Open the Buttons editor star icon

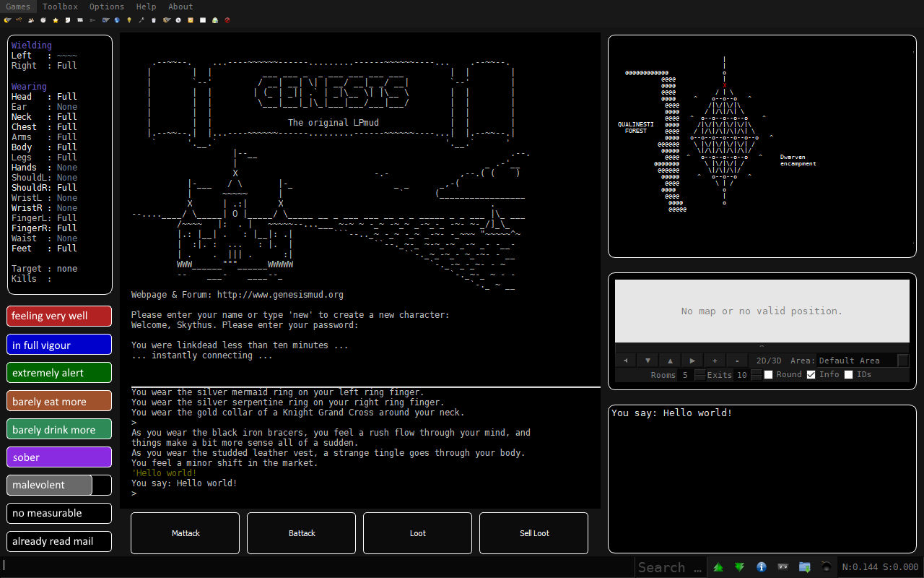click(56, 20)
